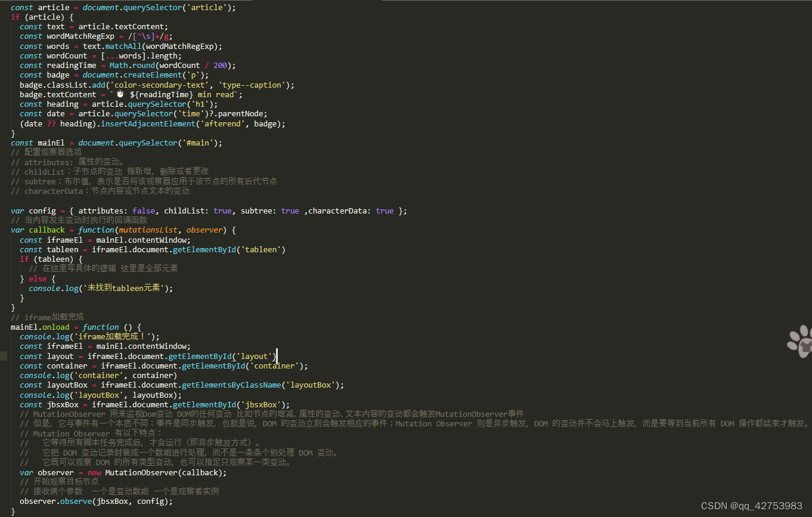Click the line 'const mainEl = document.querySelector('#main')'
812x517 pixels.
click(117, 143)
